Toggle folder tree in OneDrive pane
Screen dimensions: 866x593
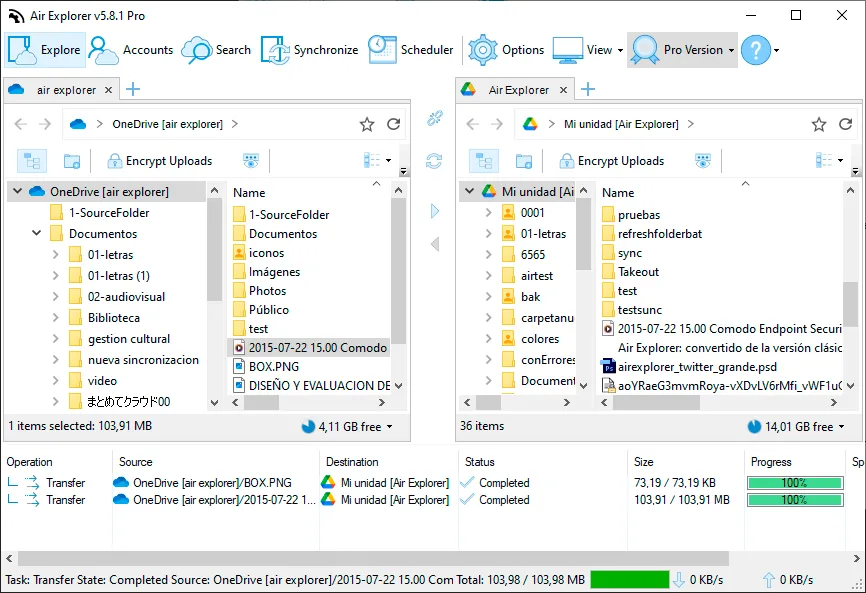pyautogui.click(x=32, y=161)
